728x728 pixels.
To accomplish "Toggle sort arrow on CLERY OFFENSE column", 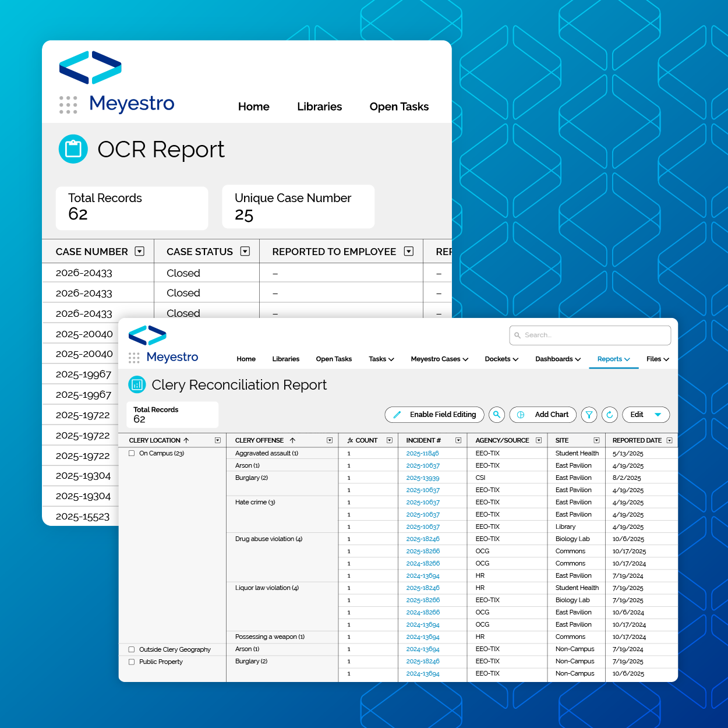I will tap(292, 440).
